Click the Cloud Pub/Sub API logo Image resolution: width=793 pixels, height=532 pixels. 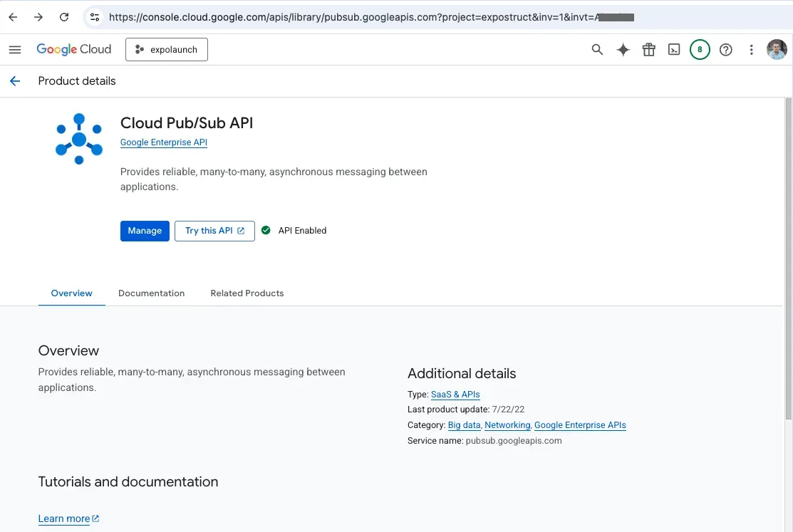[x=79, y=139]
